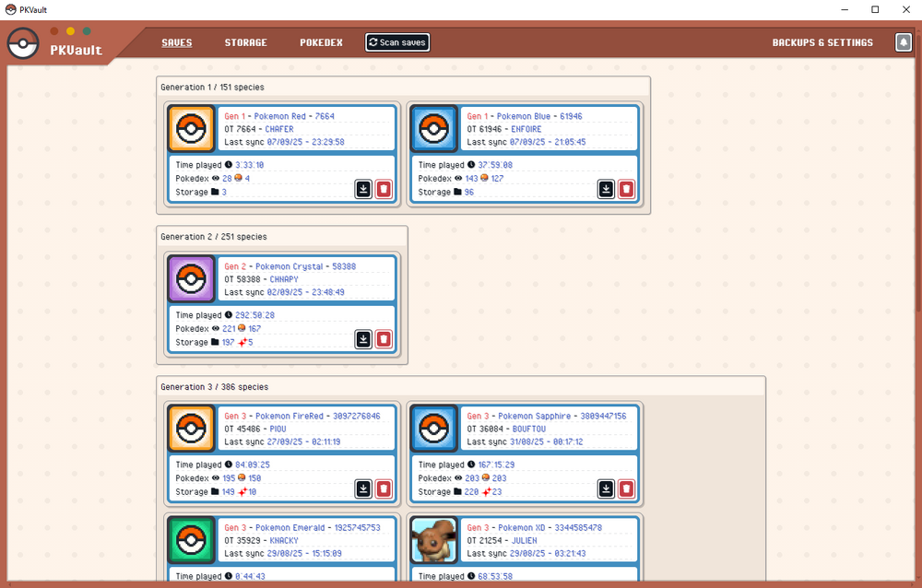Click the PKVault Pokeball logo
Viewport: 922px width, 588px height.
click(x=23, y=43)
